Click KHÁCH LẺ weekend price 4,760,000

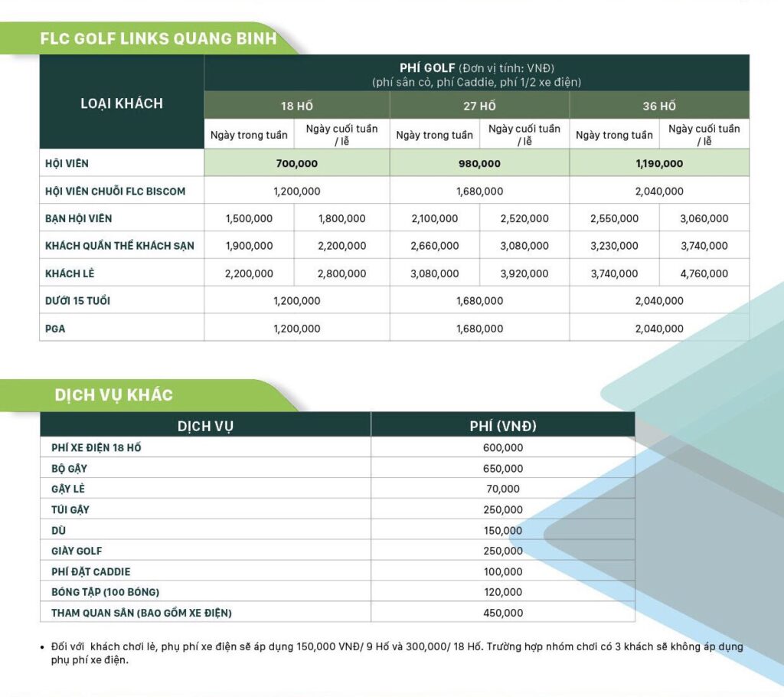tap(704, 273)
